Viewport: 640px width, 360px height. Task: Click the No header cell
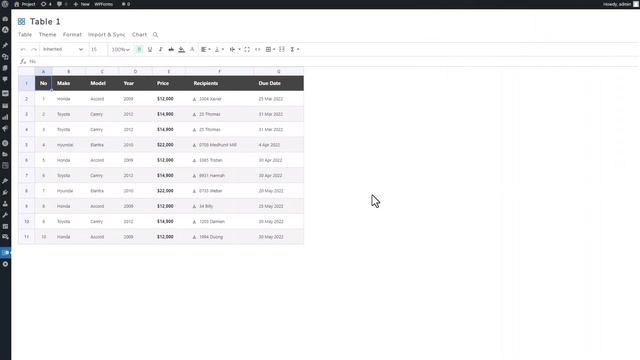coord(43,83)
